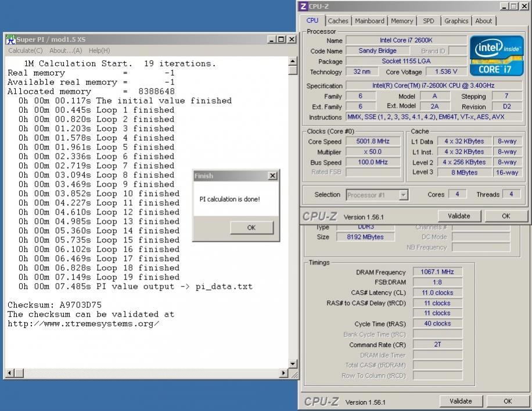532x411 pixels.
Task: Select the CPU tab in CPU-Z
Action: point(312,20)
